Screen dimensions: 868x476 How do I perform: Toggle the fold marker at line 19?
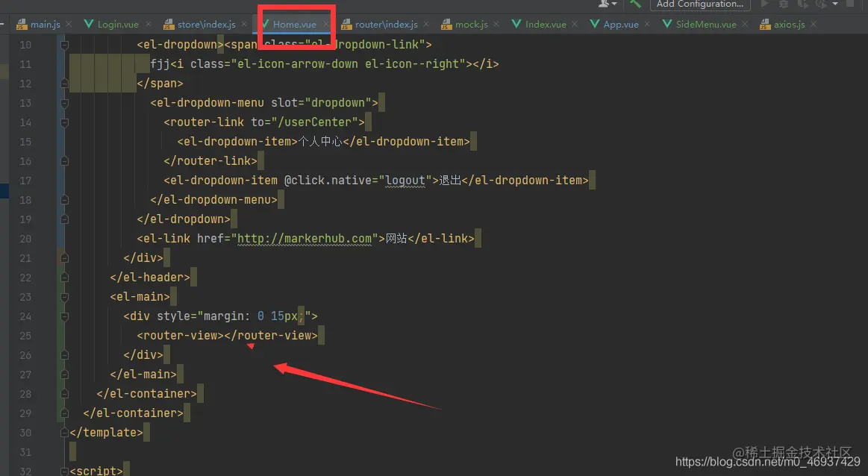point(64,219)
